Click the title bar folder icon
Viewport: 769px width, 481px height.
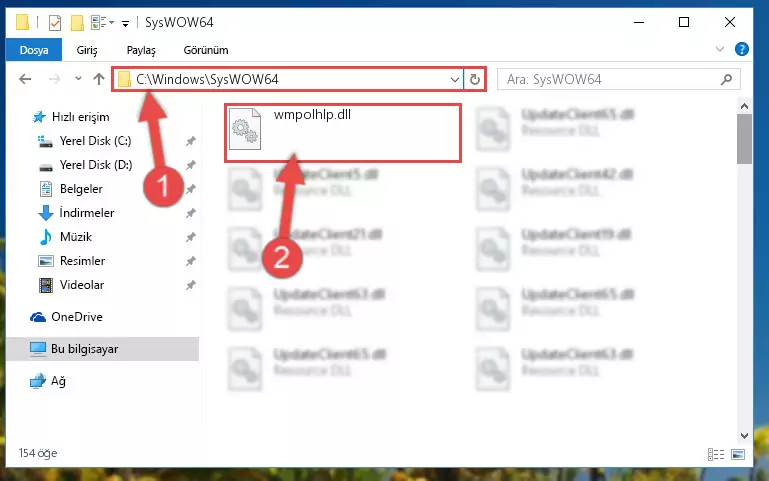22,22
